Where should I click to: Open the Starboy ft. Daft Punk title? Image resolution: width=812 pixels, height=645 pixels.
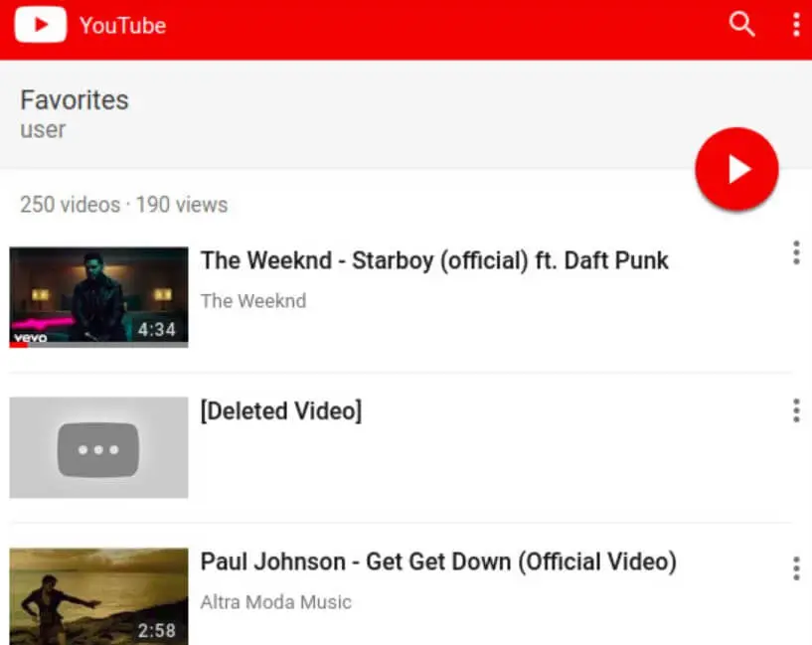tap(434, 260)
